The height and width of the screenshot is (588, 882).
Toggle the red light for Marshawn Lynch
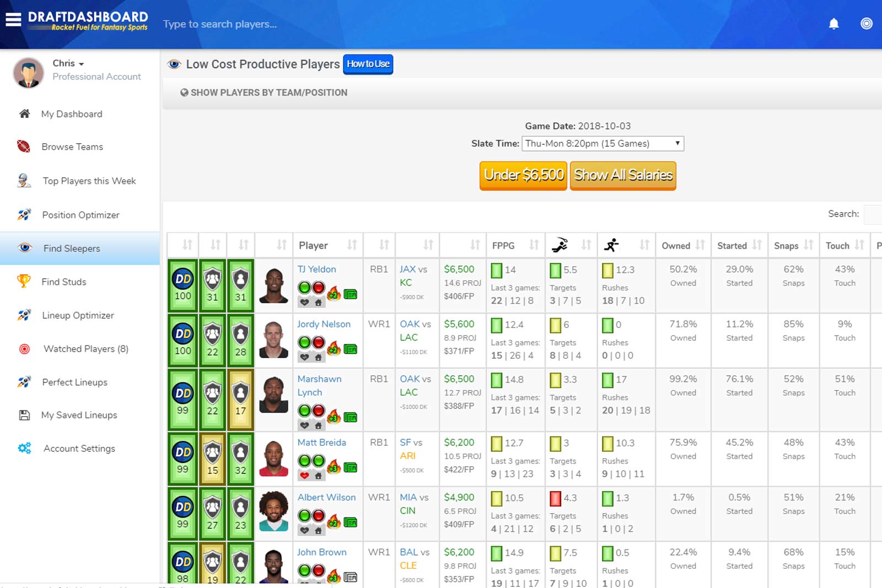tap(319, 411)
